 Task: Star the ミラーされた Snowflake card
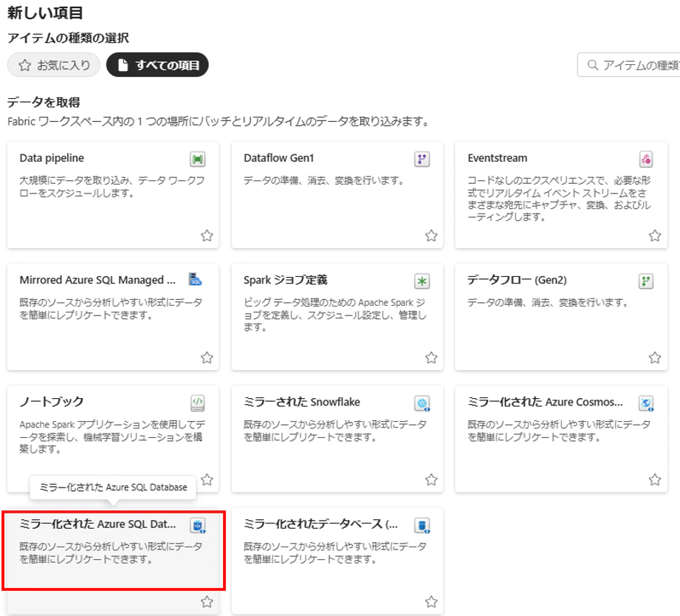click(x=431, y=479)
